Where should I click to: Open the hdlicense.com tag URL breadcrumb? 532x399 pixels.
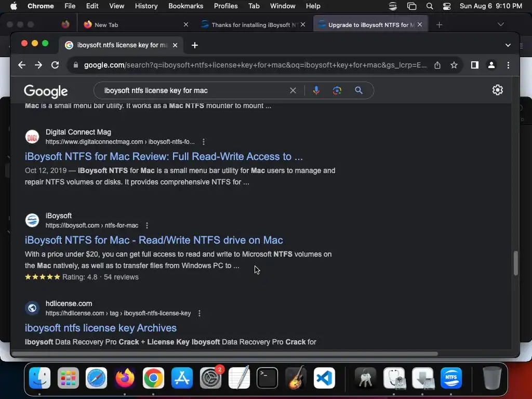pos(118,313)
